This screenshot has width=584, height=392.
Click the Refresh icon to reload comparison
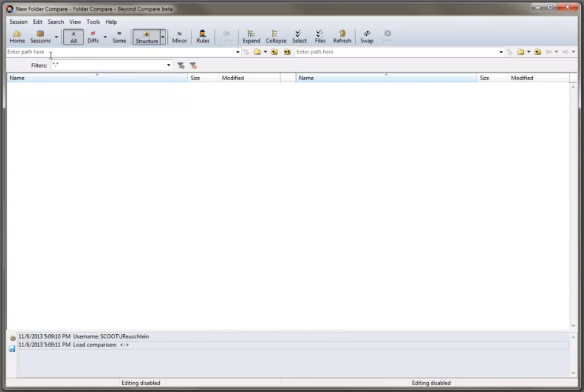tap(342, 35)
